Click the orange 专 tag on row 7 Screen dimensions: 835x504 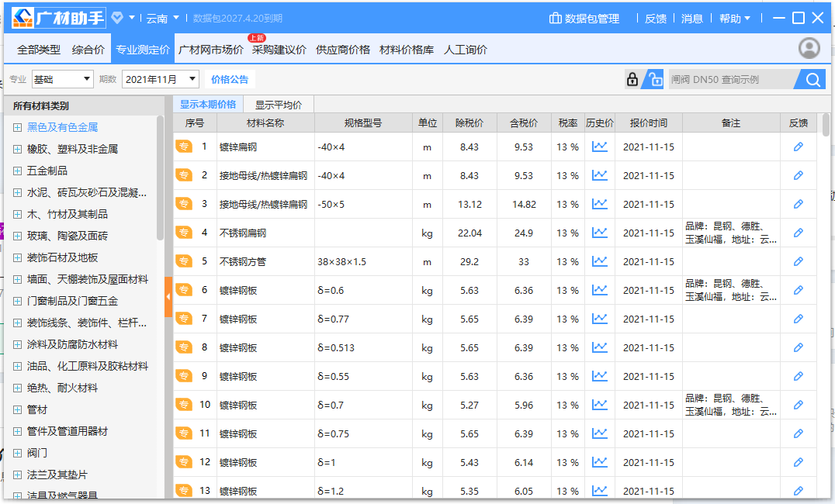(x=184, y=319)
